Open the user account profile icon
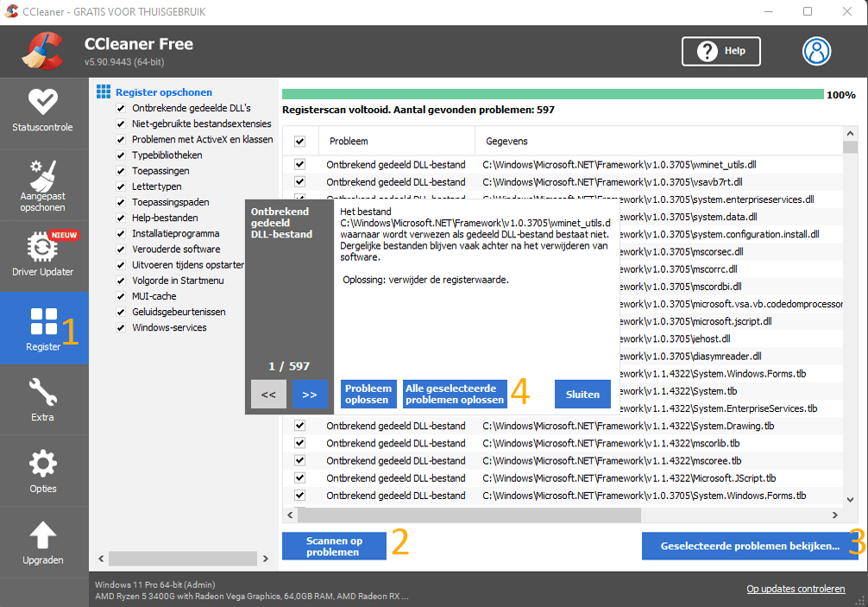The image size is (868, 607). pyautogui.click(x=816, y=51)
